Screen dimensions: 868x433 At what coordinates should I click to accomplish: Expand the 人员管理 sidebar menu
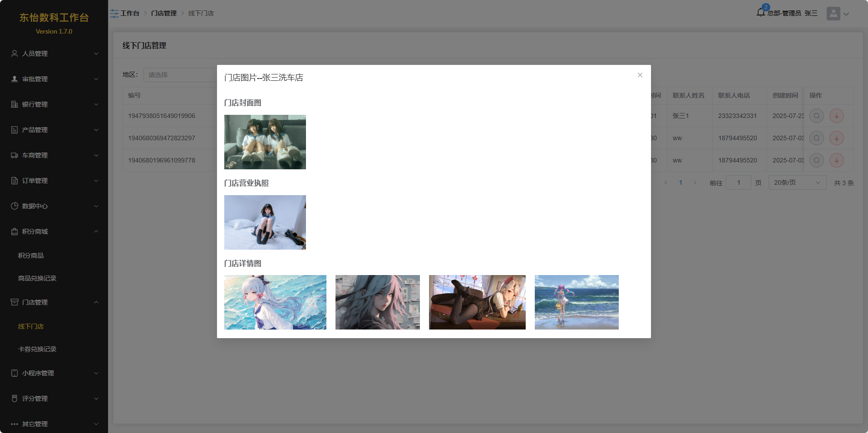click(54, 54)
